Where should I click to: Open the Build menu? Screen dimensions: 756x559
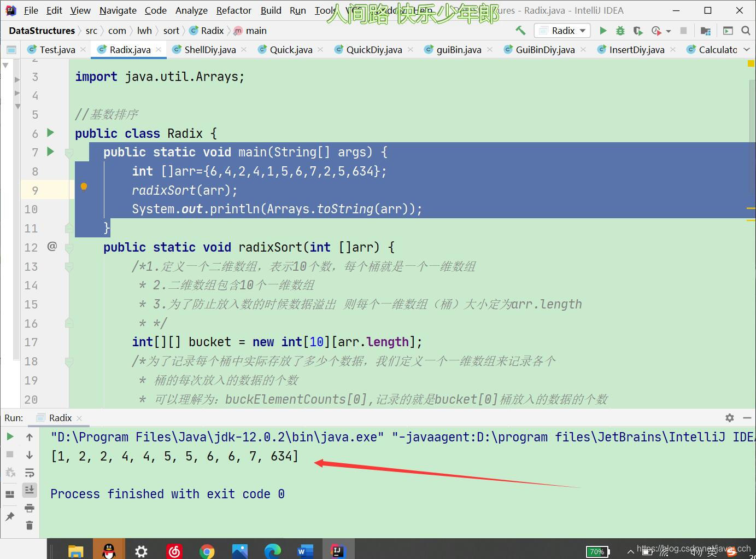[271, 10]
